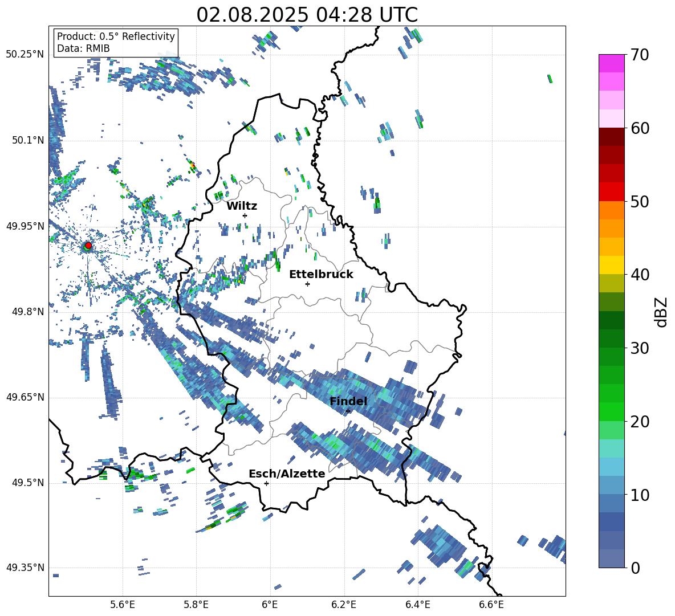The height and width of the screenshot is (616, 675).
Task: Click the 20 value on the colorbar
Action: (x=640, y=422)
